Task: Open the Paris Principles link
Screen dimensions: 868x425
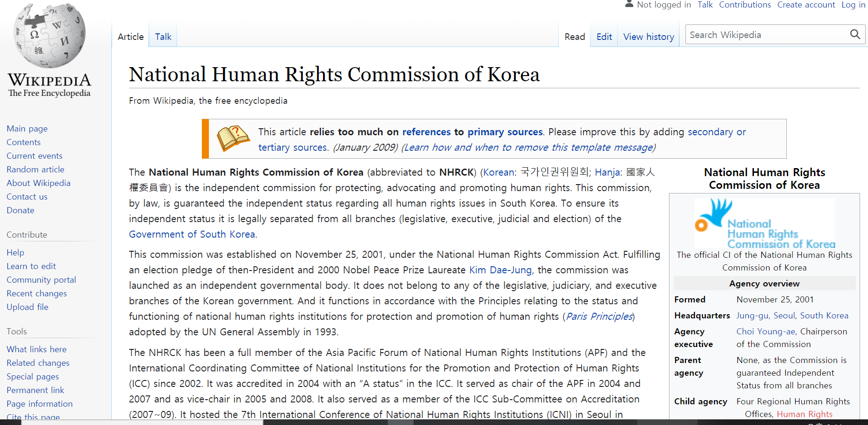Action: click(599, 317)
